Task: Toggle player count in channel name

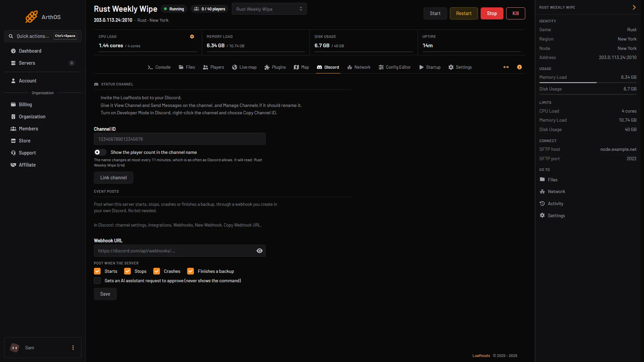Action: click(100, 152)
